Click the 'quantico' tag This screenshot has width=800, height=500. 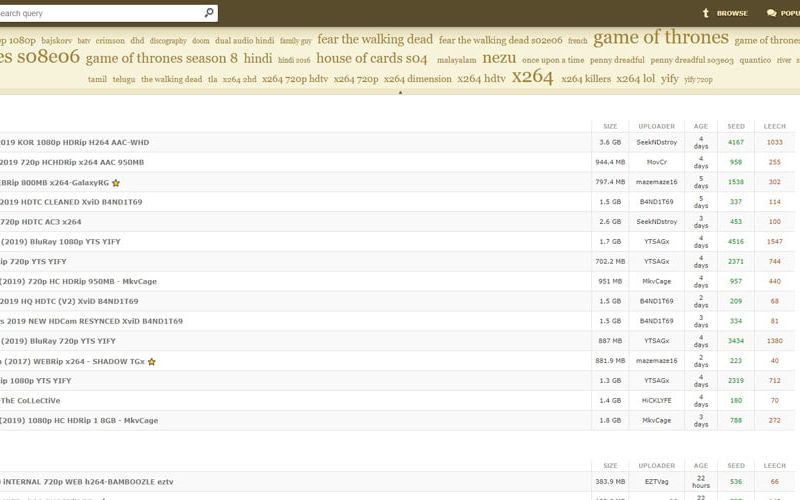pos(755,60)
